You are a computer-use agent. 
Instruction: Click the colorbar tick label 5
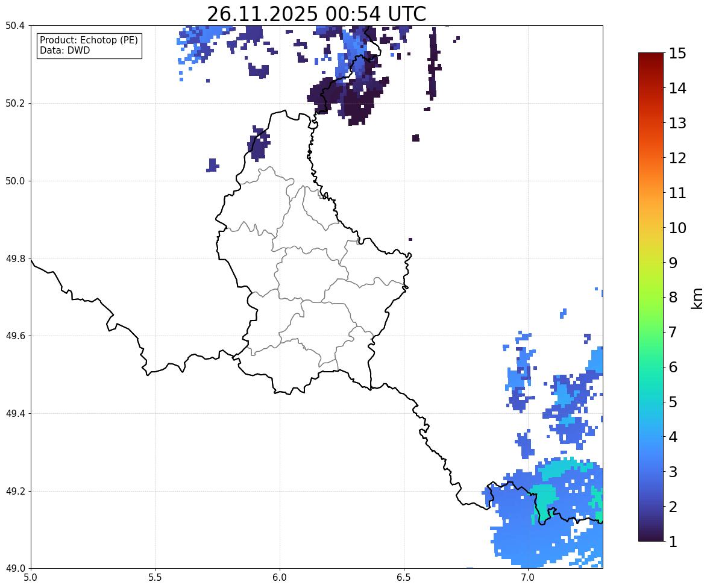[673, 402]
